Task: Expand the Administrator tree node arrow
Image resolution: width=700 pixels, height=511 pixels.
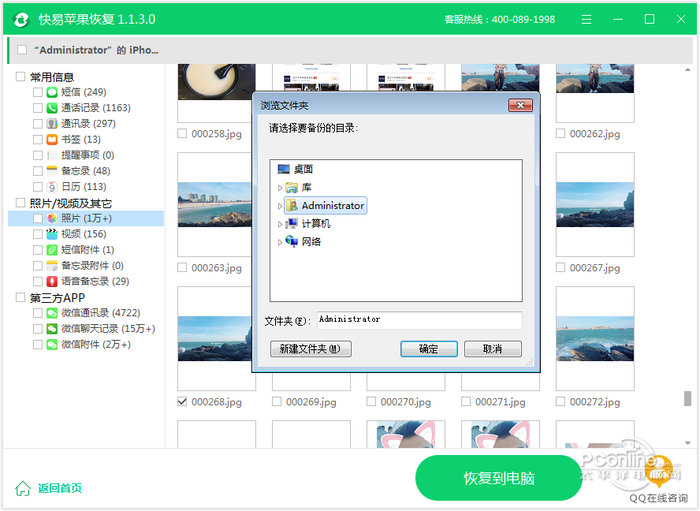Action: 280,206
